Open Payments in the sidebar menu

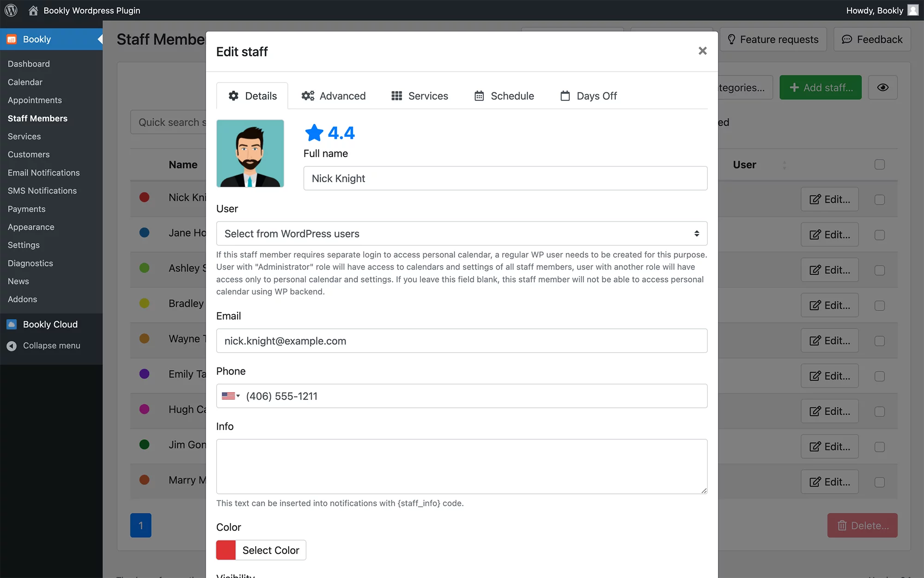pos(26,209)
